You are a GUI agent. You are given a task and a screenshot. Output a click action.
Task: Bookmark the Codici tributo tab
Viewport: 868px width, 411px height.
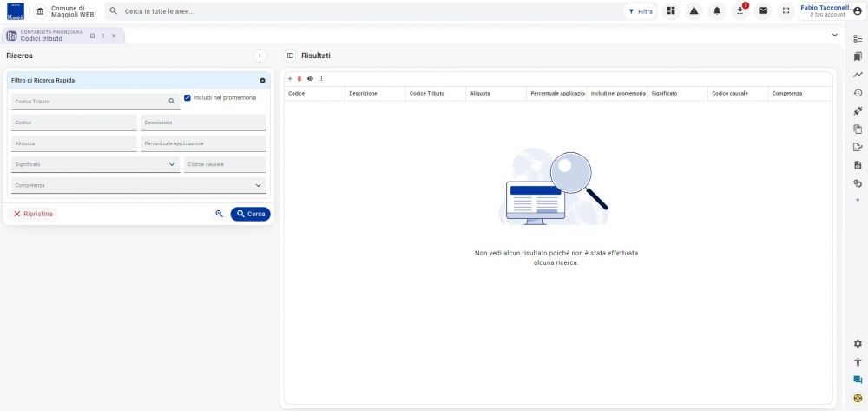coord(93,36)
